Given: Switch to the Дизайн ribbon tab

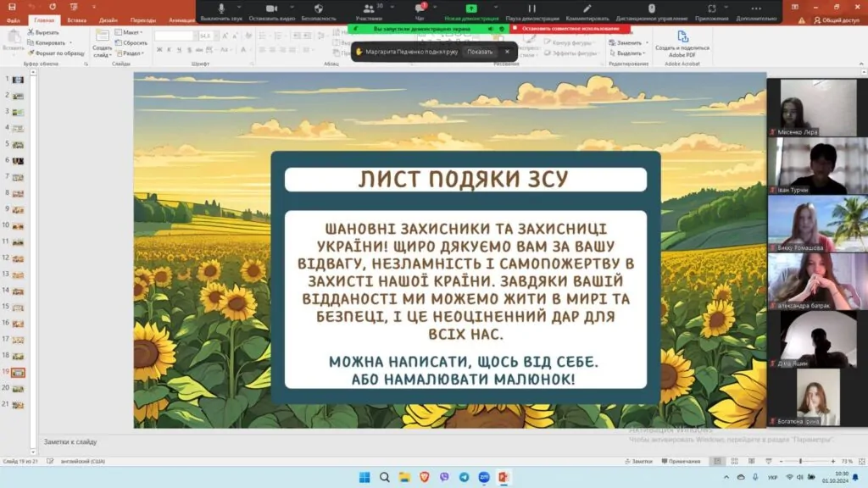Looking at the screenshot, I should 108,19.
